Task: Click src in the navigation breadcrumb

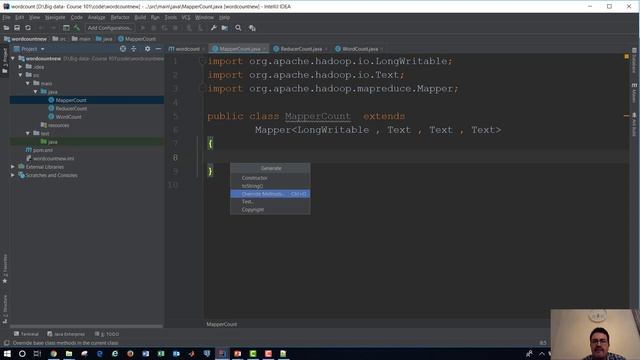Action: coord(59,39)
